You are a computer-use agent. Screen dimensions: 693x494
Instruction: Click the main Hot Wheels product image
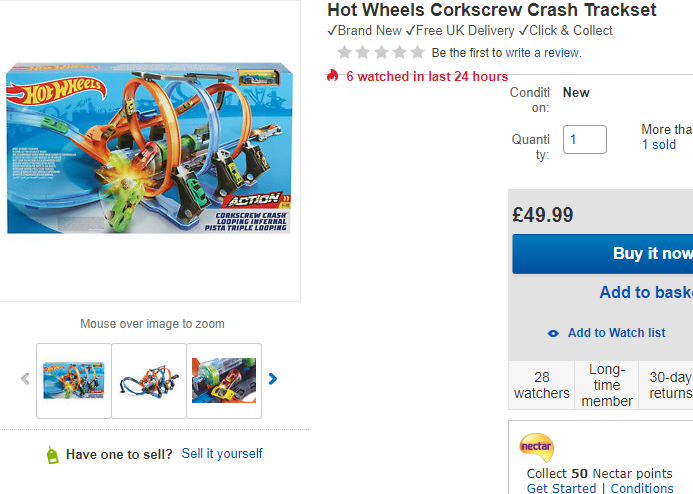click(x=148, y=149)
